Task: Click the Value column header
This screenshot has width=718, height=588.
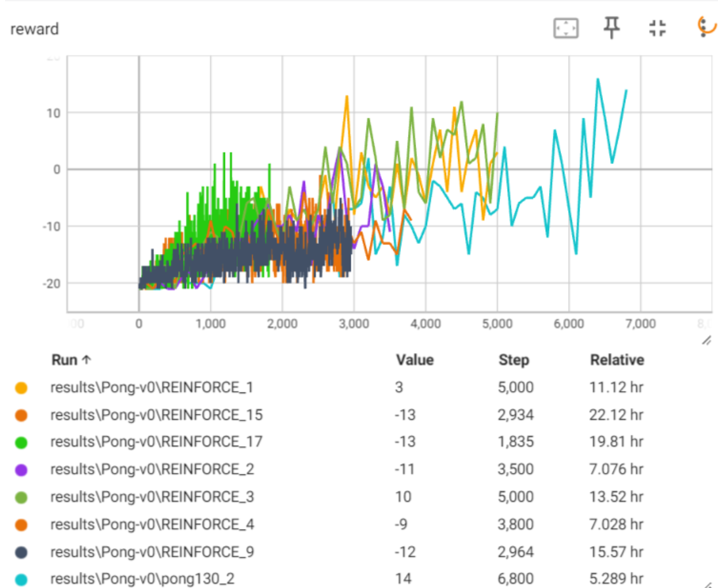Action: (415, 360)
